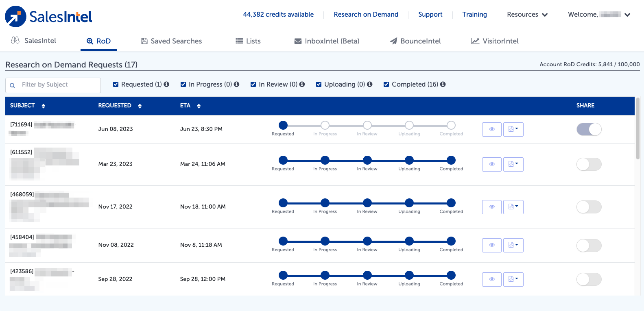The width and height of the screenshot is (644, 311).
Task: Open export dropdown for request 468059
Action: click(513, 207)
